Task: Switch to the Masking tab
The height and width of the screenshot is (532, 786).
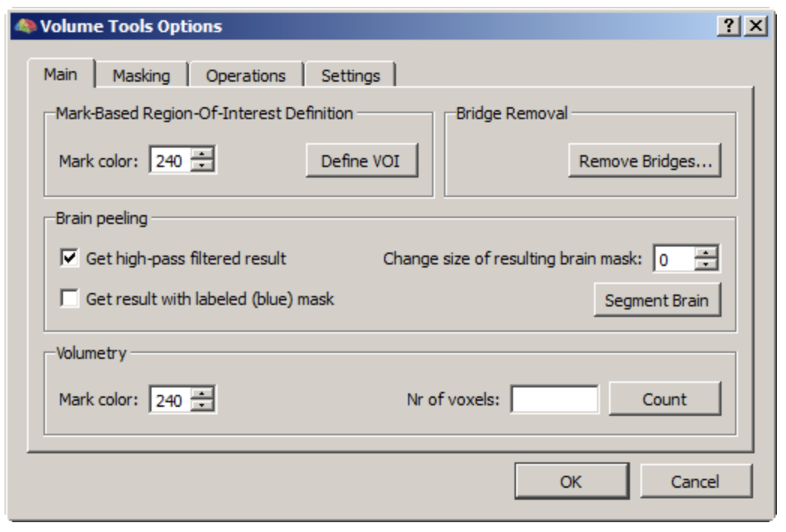Action: point(141,76)
